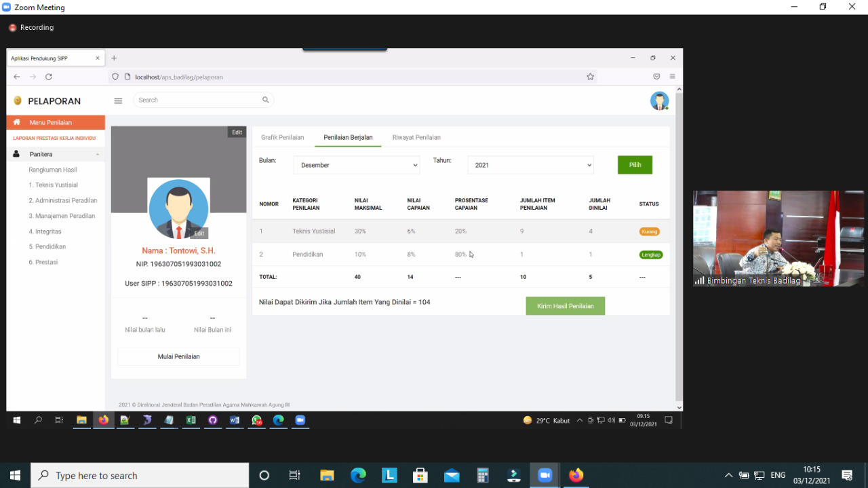Open the Tahun dropdown showing 2021
868x488 pixels.
pyautogui.click(x=531, y=165)
